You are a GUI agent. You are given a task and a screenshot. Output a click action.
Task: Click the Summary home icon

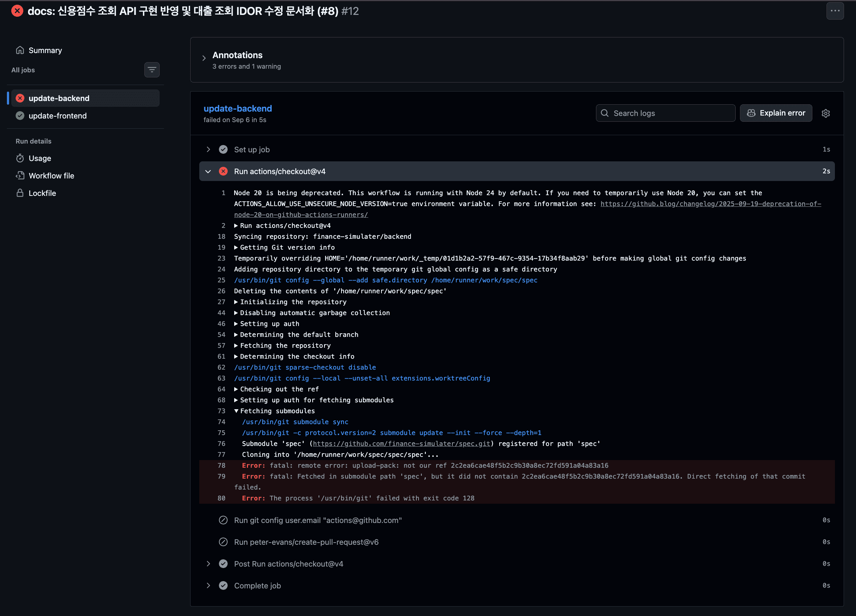20,50
